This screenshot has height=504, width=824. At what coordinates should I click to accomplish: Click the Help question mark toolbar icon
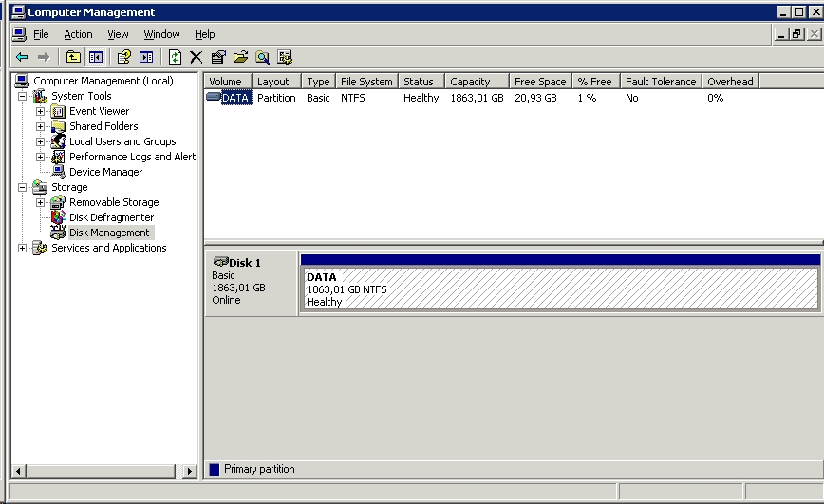[123, 57]
